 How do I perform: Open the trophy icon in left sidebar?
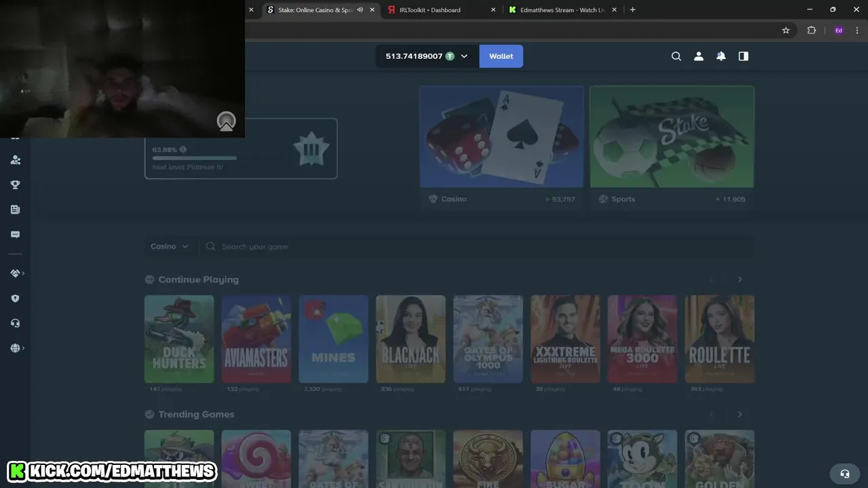[15, 184]
